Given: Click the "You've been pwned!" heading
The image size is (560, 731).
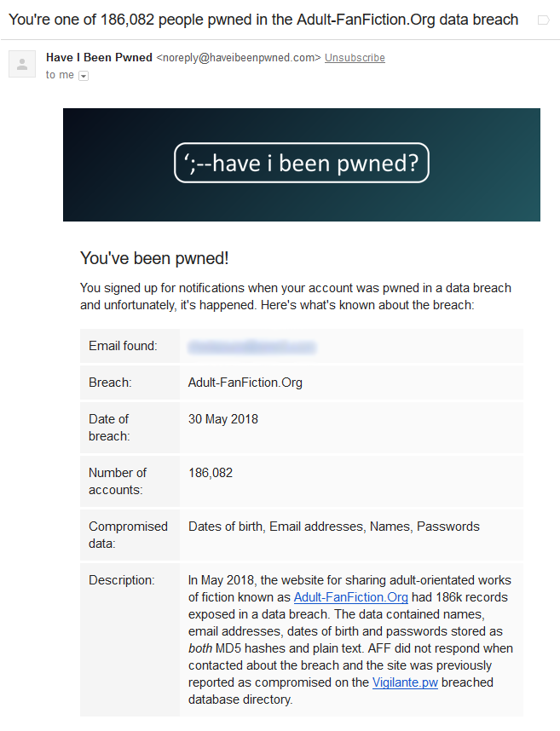Looking at the screenshot, I should [154, 258].
